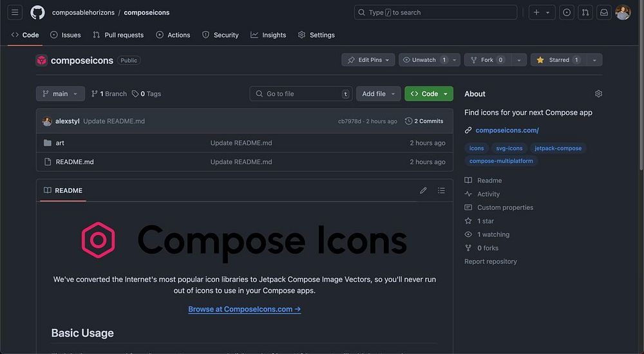The width and height of the screenshot is (644, 354).
Task: Go to the GitHub homepage via the octocat logo
Action: (37, 12)
